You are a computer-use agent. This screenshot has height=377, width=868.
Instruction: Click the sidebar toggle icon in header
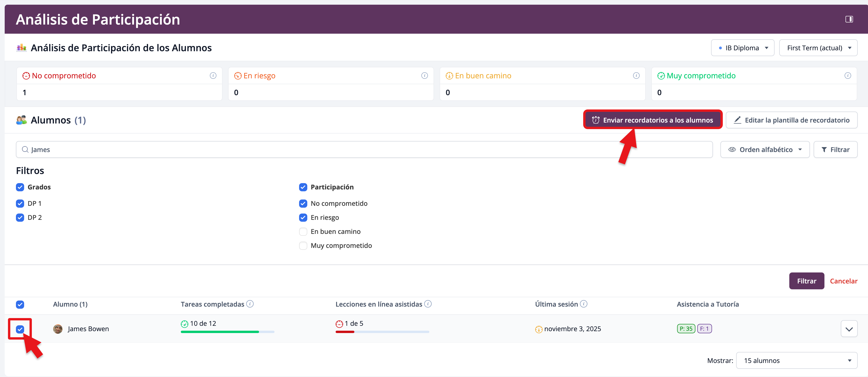pyautogui.click(x=849, y=19)
